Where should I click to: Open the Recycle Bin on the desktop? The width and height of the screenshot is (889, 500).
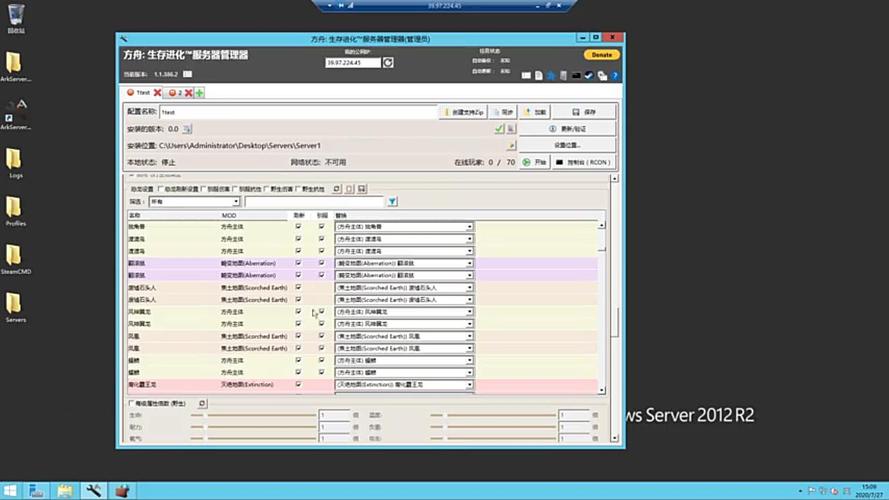point(16,18)
